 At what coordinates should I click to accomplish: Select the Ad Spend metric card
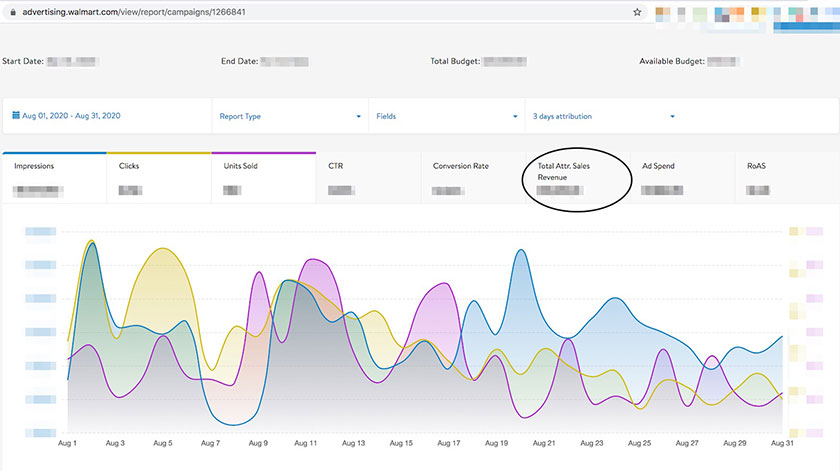point(682,178)
